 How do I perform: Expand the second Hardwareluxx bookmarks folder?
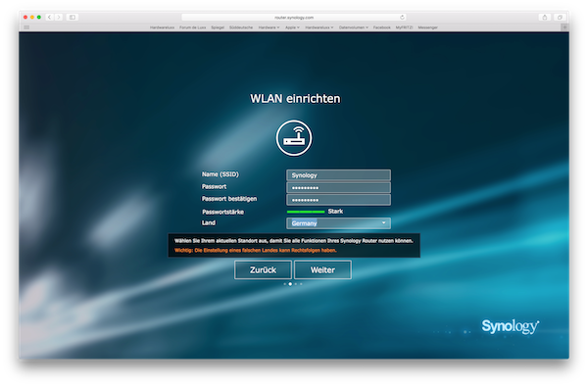(319, 27)
